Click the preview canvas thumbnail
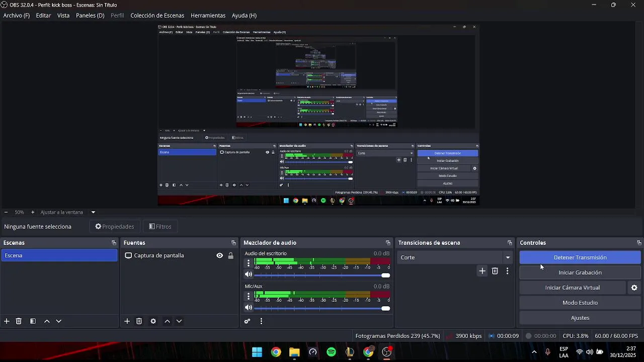 click(x=318, y=115)
